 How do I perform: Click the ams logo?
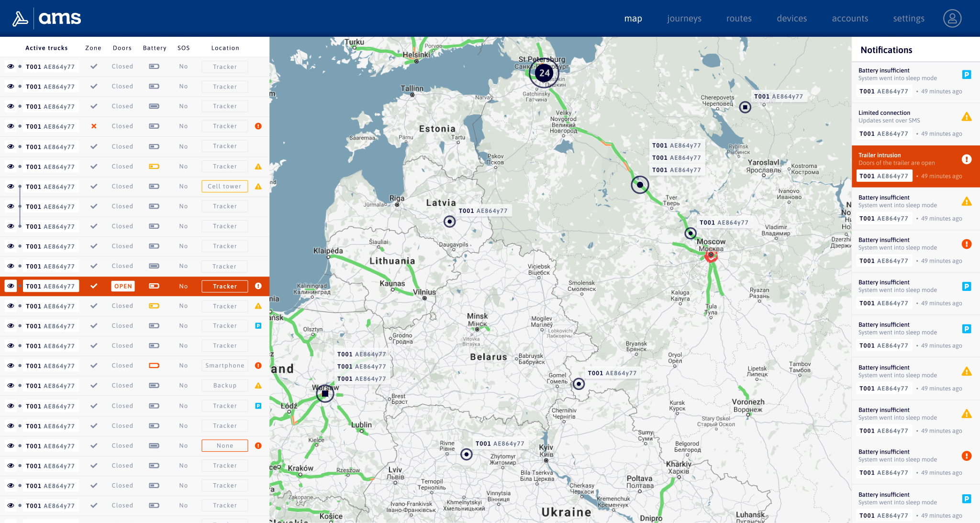pos(46,18)
